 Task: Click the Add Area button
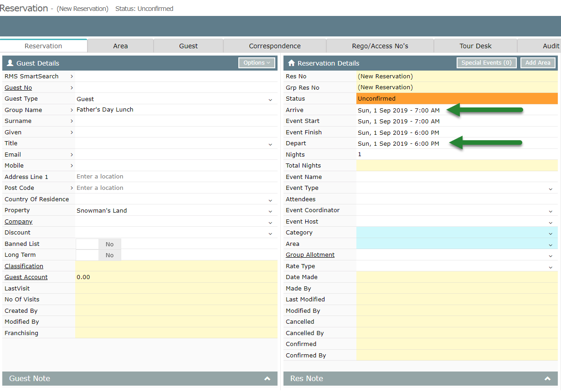538,63
